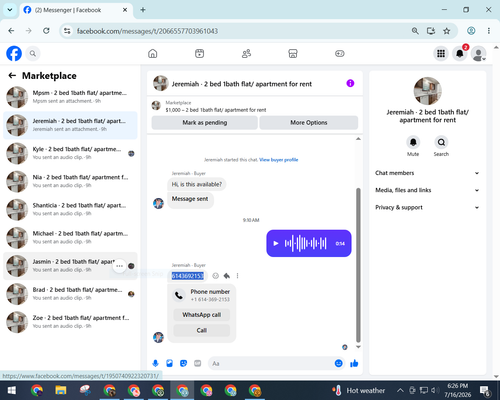The image size is (500, 400).
Task: Open more options dots beside phone message
Action: 237,276
